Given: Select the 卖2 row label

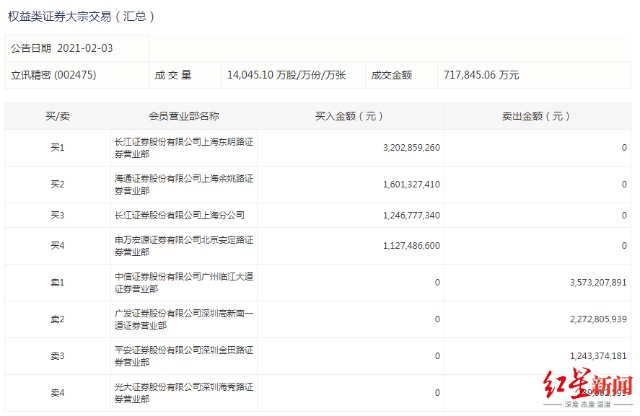Looking at the screenshot, I should click(x=58, y=319).
